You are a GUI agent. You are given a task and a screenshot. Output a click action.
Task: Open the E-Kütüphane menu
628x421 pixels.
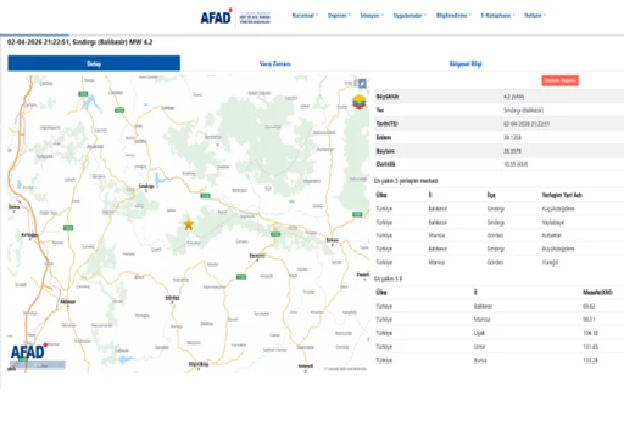tap(499, 16)
